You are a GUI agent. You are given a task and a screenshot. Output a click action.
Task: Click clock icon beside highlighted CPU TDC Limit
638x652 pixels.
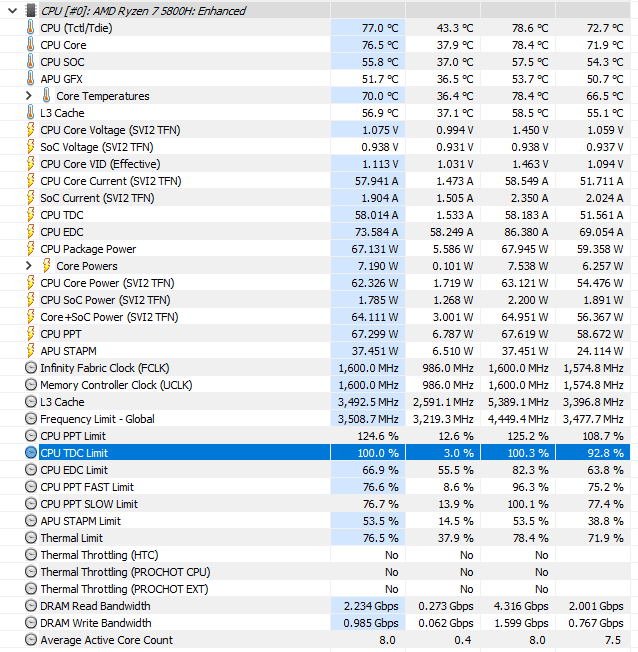[31, 452]
